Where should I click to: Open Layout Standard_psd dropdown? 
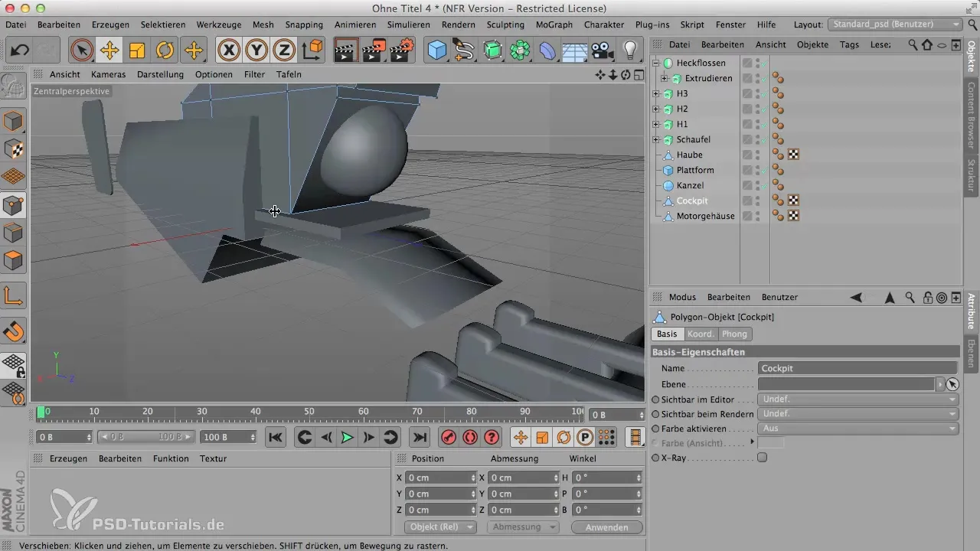click(895, 24)
